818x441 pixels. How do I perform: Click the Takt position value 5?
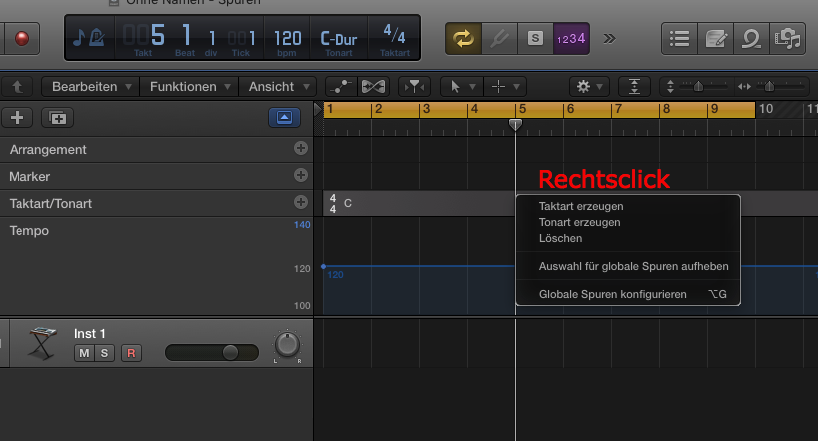(158, 35)
